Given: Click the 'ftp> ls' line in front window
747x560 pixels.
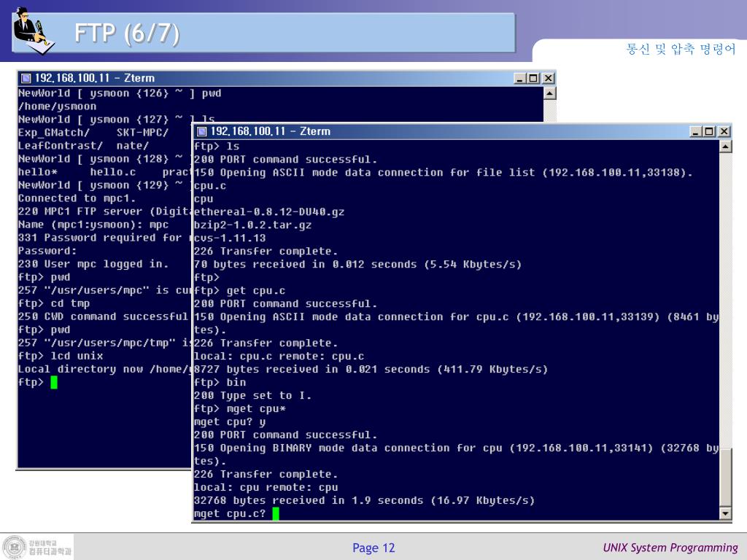Looking at the screenshot, I should pos(217,147).
